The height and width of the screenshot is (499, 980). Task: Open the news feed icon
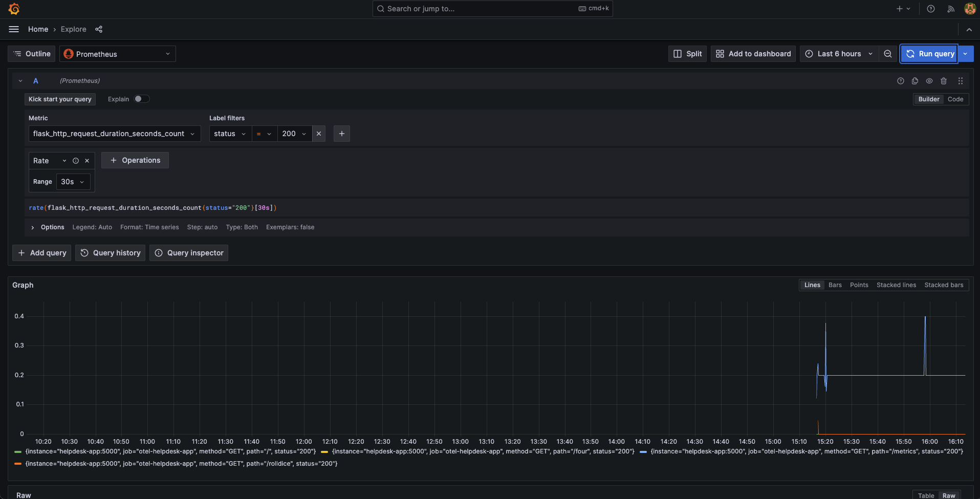[x=951, y=9]
